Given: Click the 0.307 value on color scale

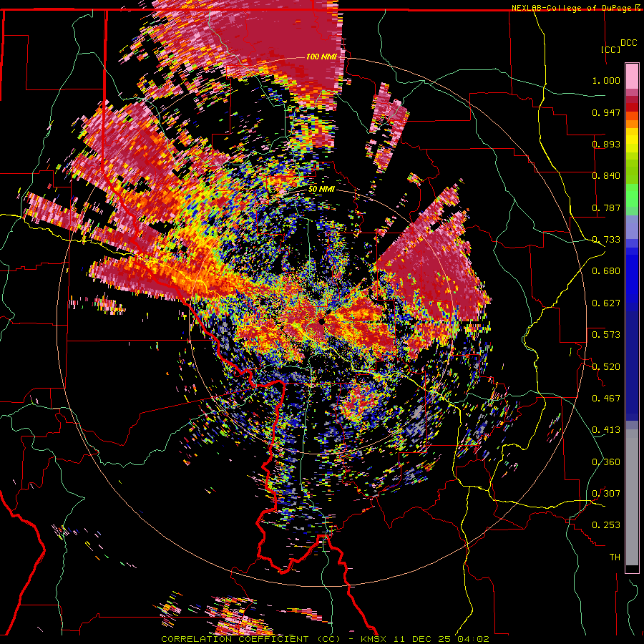Looking at the screenshot, I should (606, 493).
